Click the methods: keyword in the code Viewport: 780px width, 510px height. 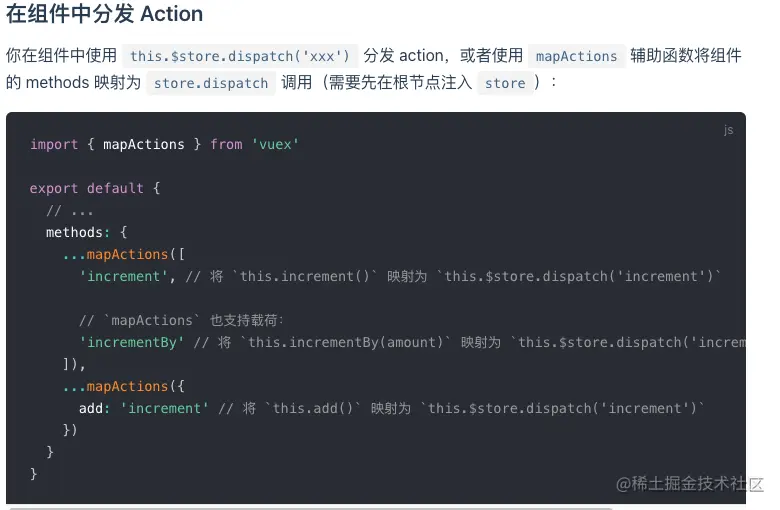pyautogui.click(x=75, y=232)
